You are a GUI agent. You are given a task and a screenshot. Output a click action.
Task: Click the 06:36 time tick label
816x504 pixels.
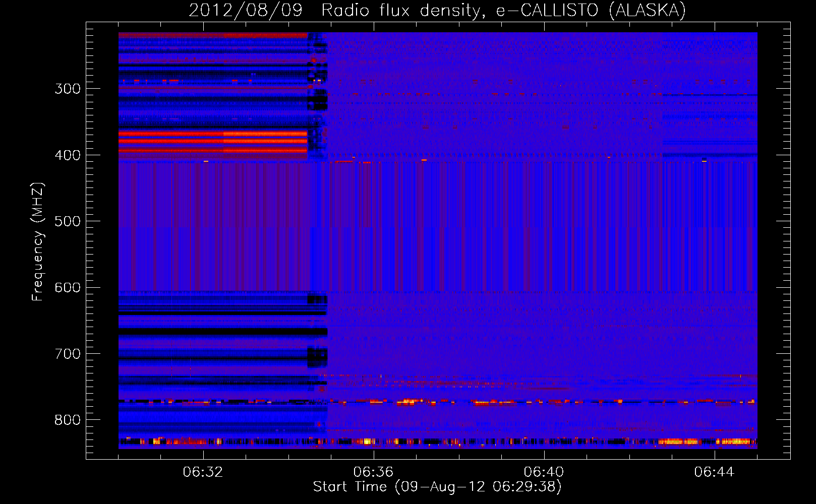(x=373, y=472)
